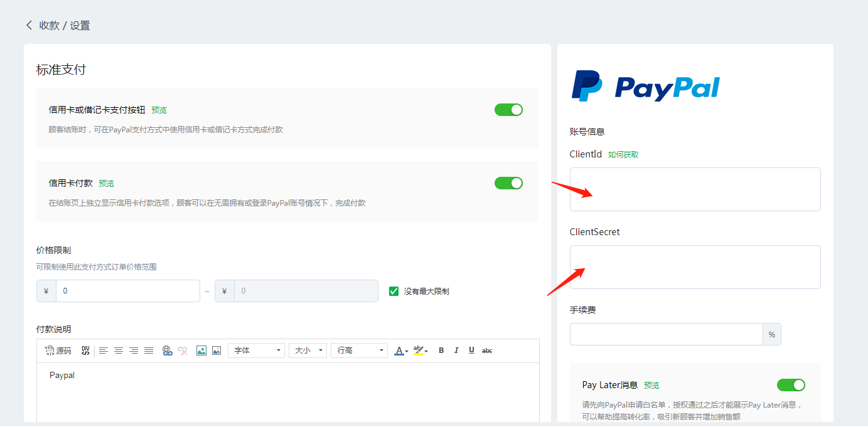Open the 行高 line height dropdown
This screenshot has height=427, width=868.
tap(359, 351)
